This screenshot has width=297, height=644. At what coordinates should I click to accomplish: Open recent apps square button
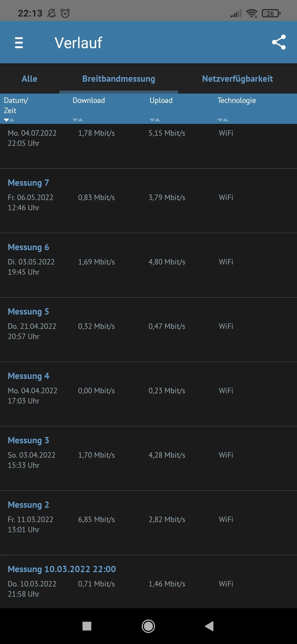87,626
